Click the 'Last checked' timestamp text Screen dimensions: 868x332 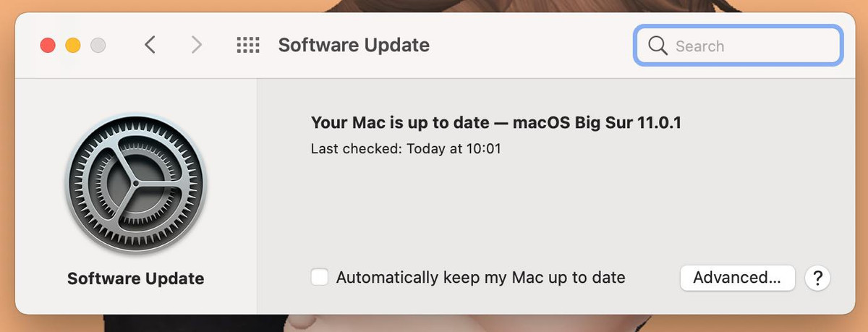(x=406, y=149)
